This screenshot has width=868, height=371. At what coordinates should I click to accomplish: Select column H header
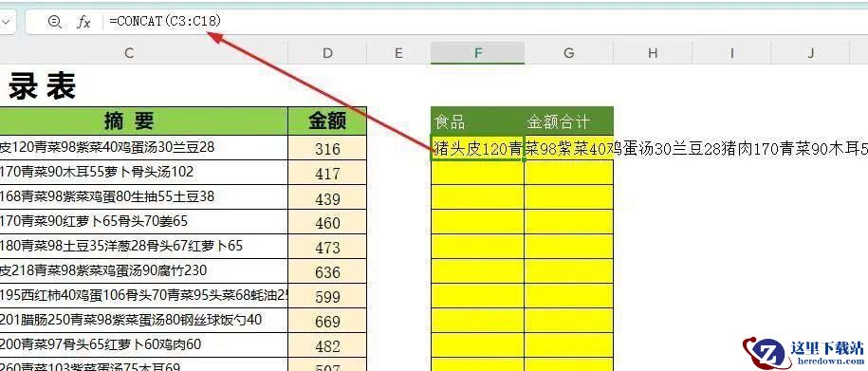(653, 53)
